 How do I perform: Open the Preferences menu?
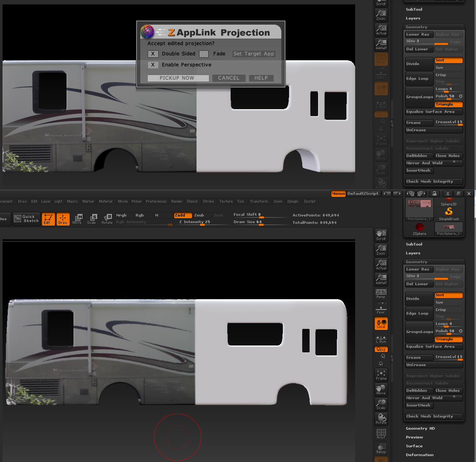[x=156, y=201]
